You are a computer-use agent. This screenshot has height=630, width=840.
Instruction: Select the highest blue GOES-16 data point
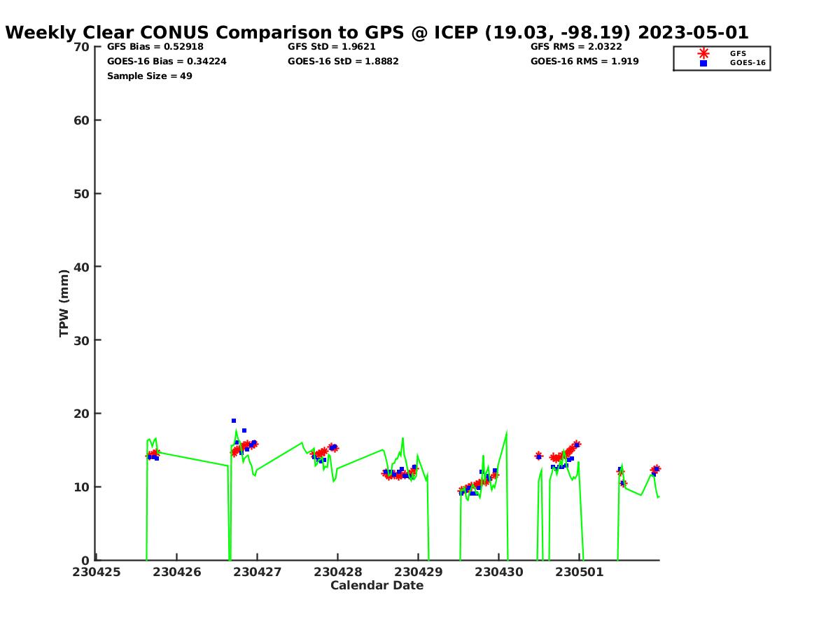(234, 421)
